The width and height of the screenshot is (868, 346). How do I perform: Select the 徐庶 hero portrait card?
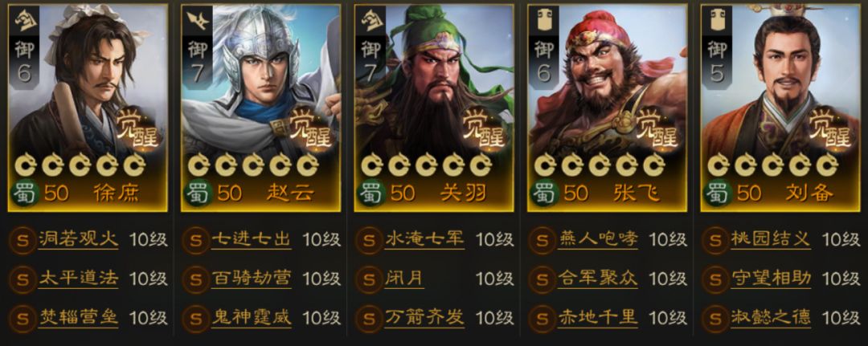tap(88, 108)
